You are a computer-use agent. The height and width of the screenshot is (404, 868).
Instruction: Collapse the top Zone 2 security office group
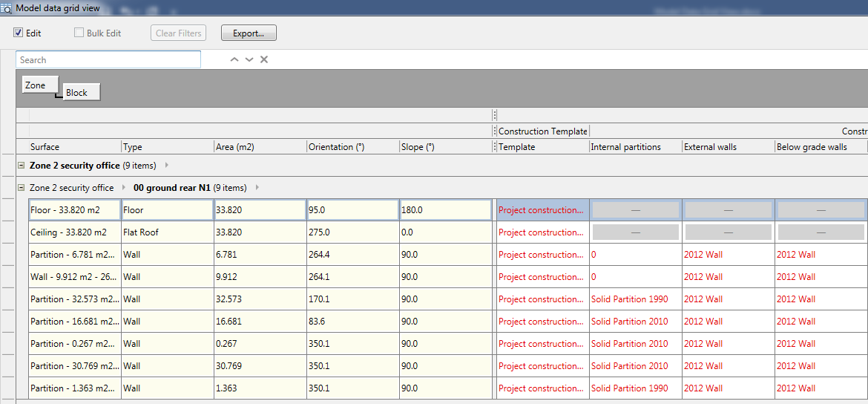[21, 166]
